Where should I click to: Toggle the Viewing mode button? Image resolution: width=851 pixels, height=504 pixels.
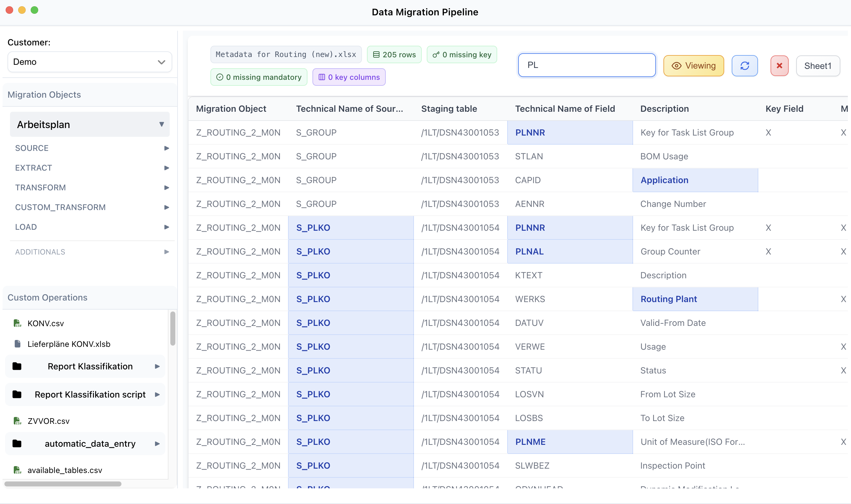click(x=694, y=65)
